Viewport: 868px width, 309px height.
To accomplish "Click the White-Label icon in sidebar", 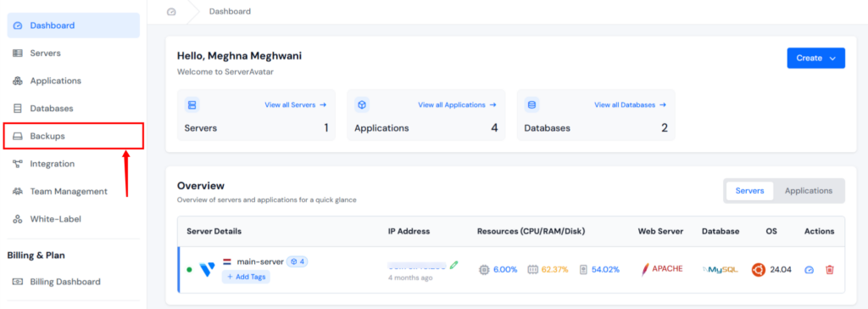I will pos(18,219).
